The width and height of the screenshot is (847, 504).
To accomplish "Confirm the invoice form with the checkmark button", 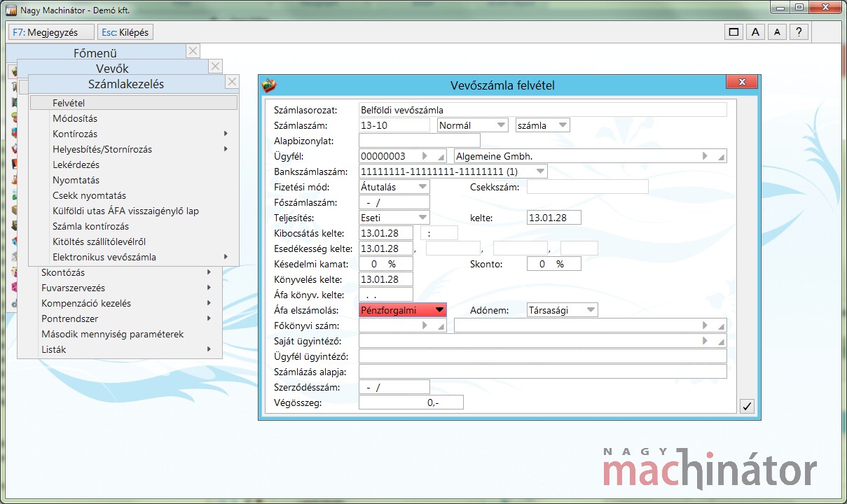I will click(748, 406).
